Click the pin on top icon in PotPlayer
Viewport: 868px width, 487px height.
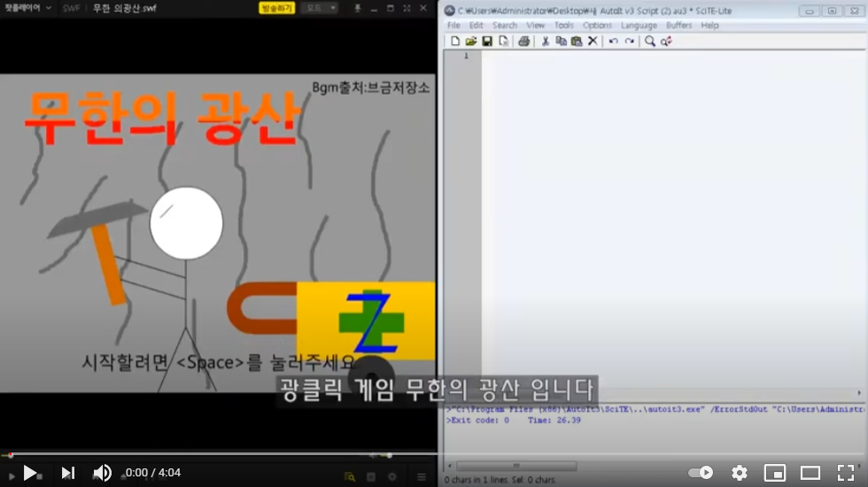point(357,8)
